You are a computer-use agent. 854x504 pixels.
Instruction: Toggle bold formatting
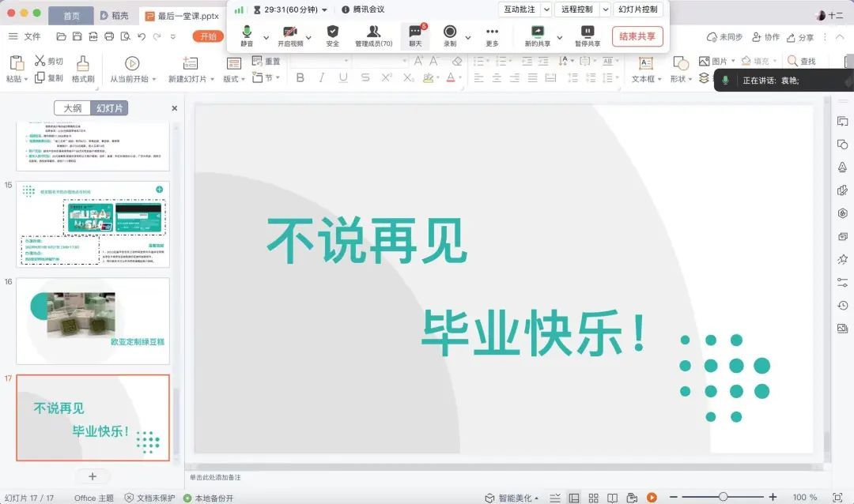pos(300,78)
